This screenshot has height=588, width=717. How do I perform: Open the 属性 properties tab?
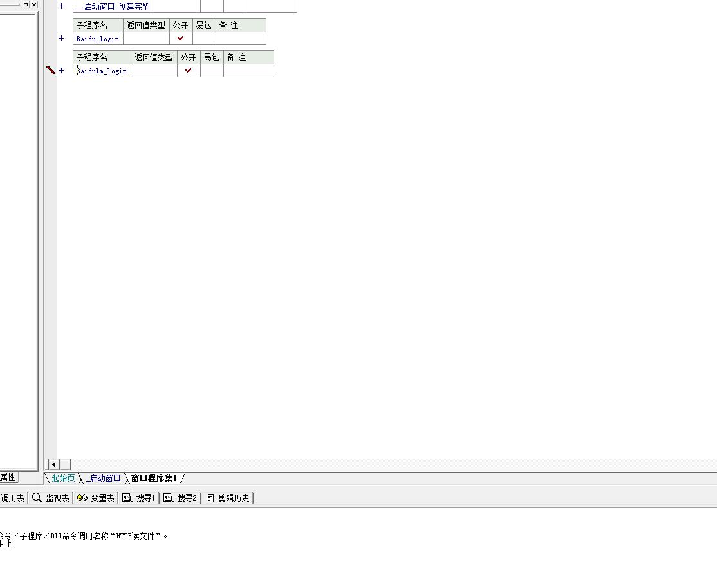coord(8,477)
